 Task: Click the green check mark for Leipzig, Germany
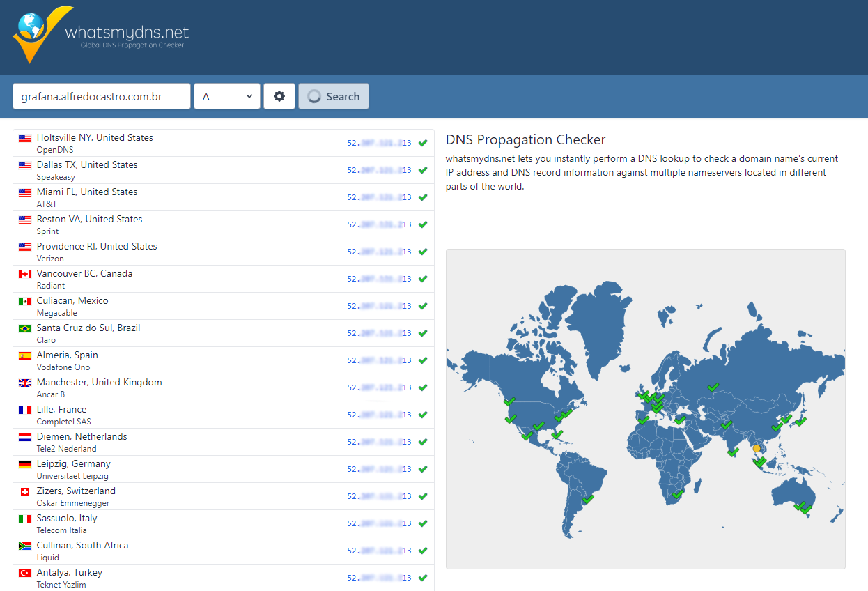tap(423, 469)
